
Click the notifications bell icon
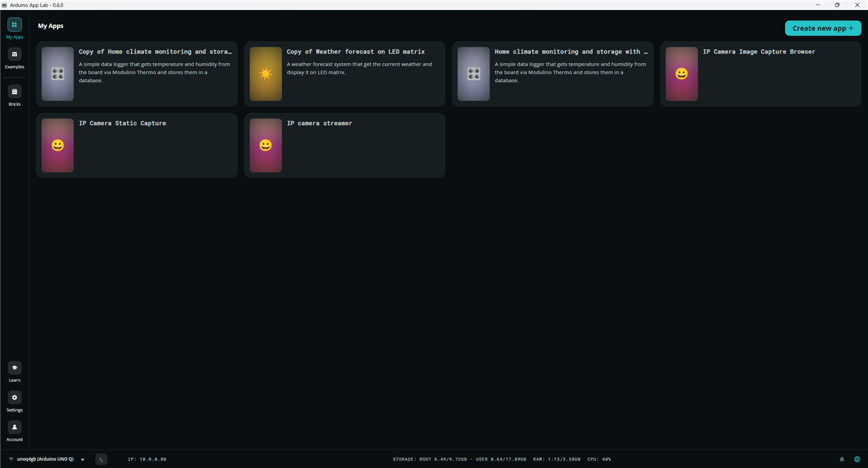(842, 459)
